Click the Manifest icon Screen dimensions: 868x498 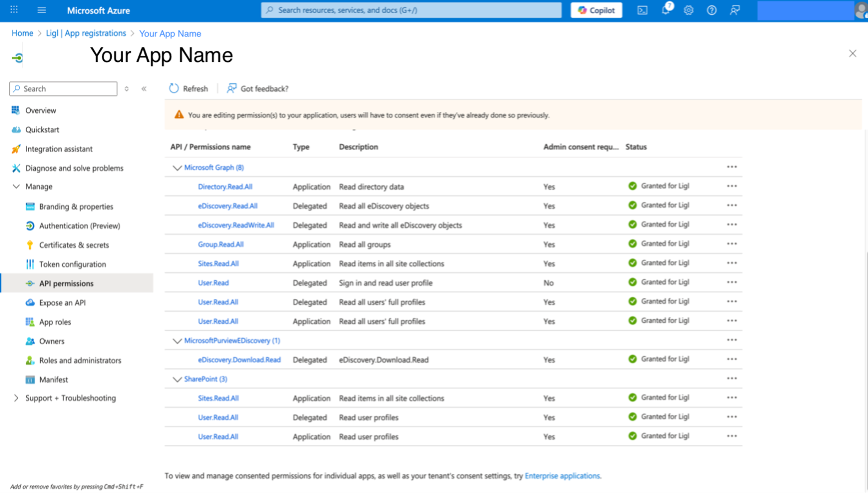pos(30,380)
